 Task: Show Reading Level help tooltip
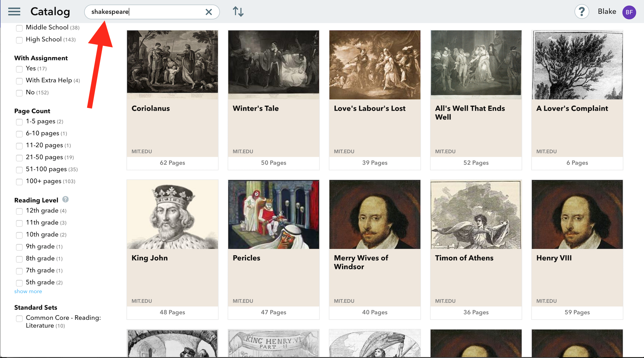[65, 199]
